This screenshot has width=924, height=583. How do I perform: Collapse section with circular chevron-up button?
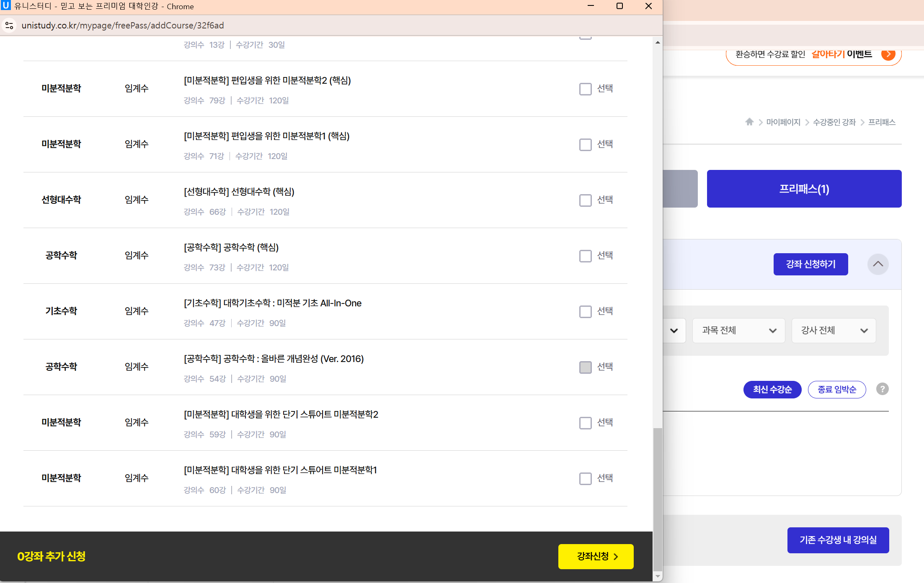[878, 264]
